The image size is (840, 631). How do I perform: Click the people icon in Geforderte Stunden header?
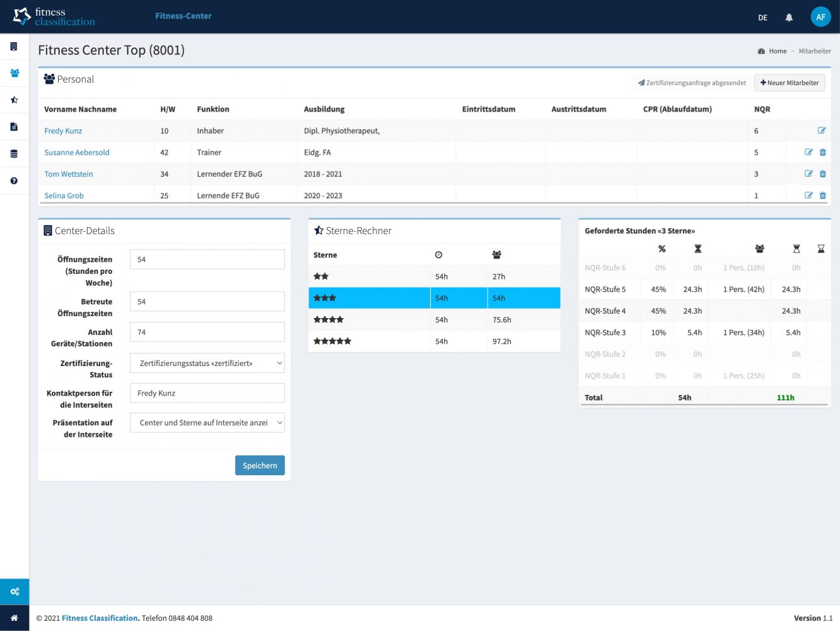[x=760, y=249]
